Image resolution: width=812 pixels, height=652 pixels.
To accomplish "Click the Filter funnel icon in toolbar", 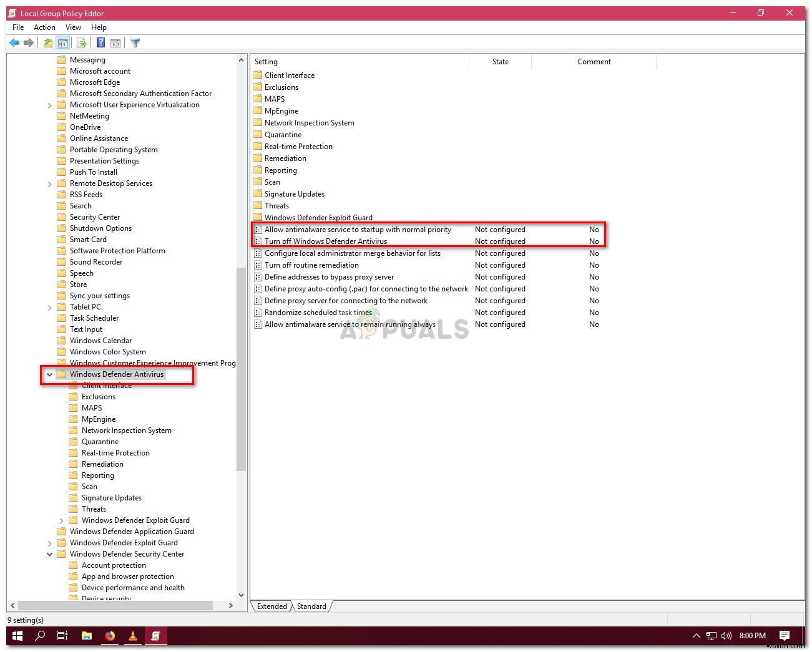I will pos(135,42).
